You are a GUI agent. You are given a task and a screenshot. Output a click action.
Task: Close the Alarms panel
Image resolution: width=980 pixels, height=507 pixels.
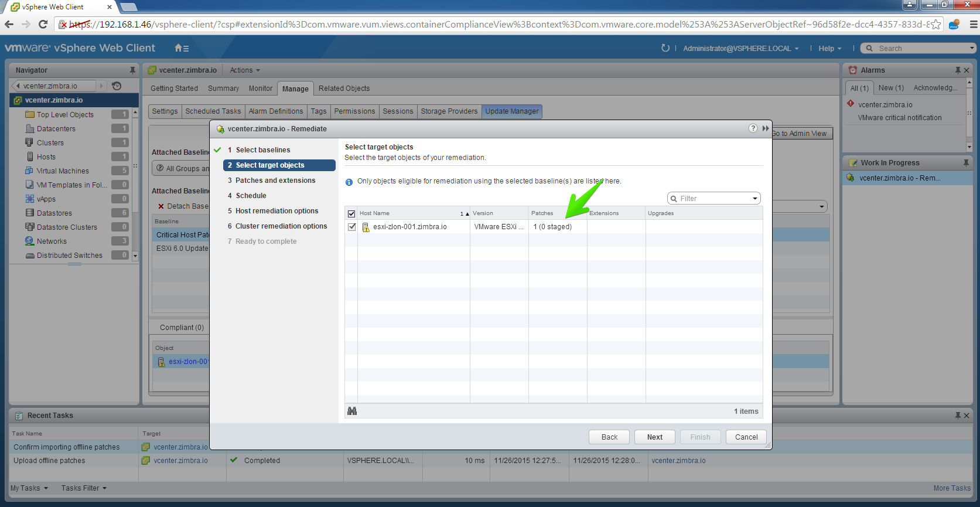click(x=967, y=70)
